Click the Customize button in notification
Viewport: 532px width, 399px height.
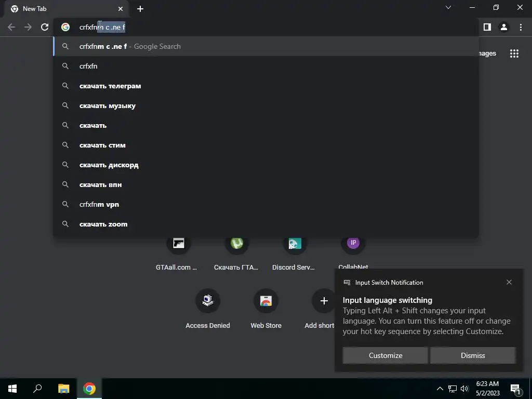point(385,355)
